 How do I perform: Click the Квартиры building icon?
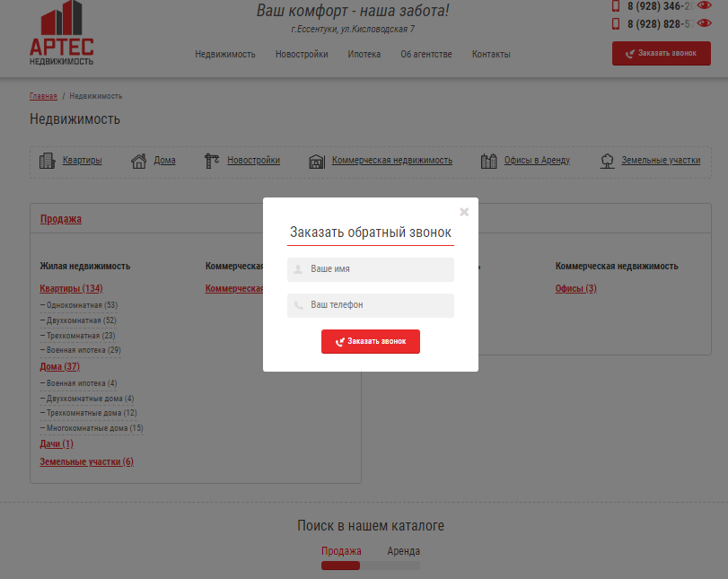(47, 161)
